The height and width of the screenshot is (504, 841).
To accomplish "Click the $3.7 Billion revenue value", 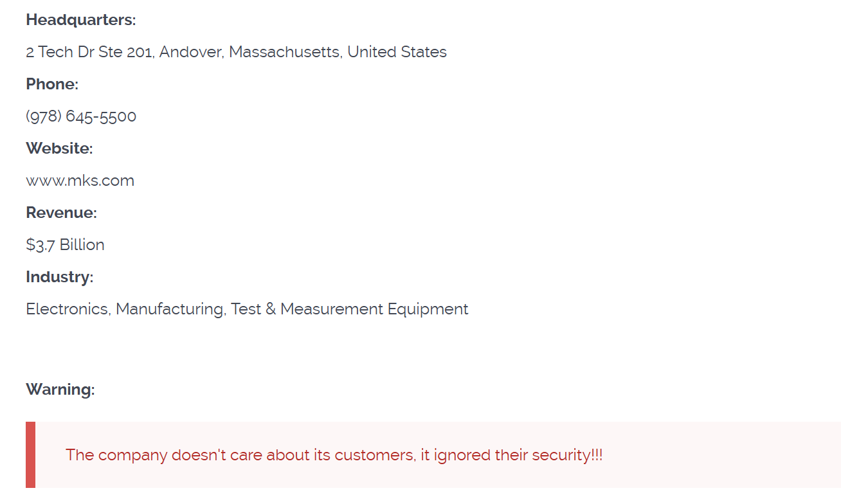I will coord(65,245).
